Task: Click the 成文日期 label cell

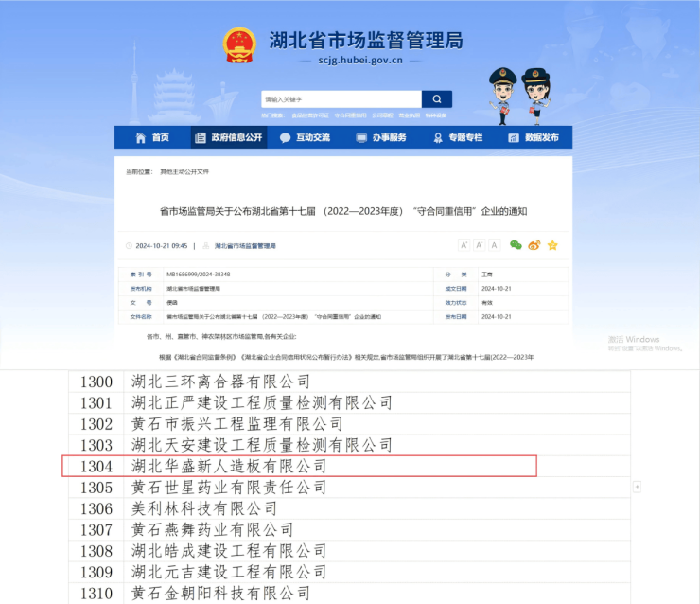Action: coord(456,289)
